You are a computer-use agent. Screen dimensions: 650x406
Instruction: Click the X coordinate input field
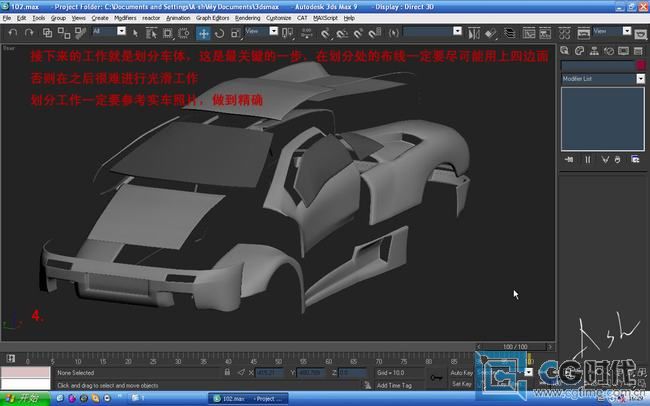pyautogui.click(x=269, y=373)
